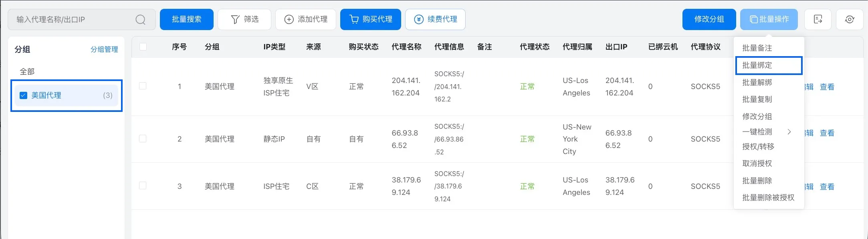Screen dimensions: 868x239
Task: Toggle the select-all checkbox in table header
Action: click(143, 47)
